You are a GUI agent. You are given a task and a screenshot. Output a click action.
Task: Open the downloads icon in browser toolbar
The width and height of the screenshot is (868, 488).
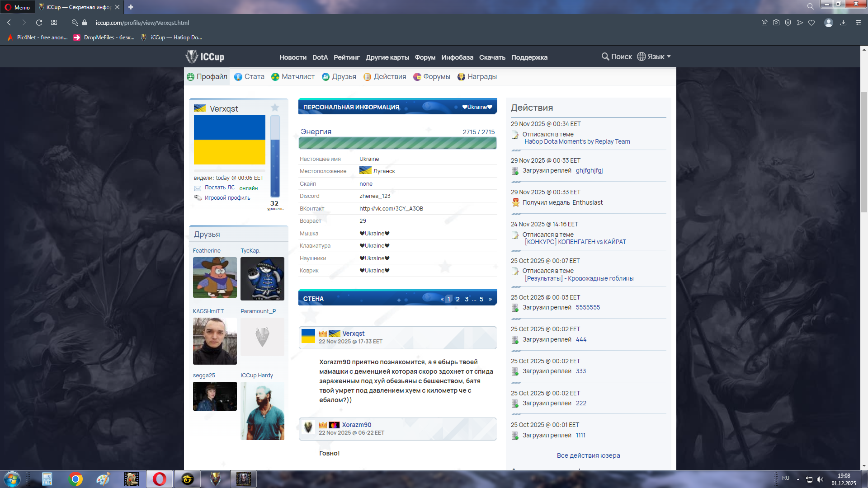pyautogui.click(x=843, y=23)
